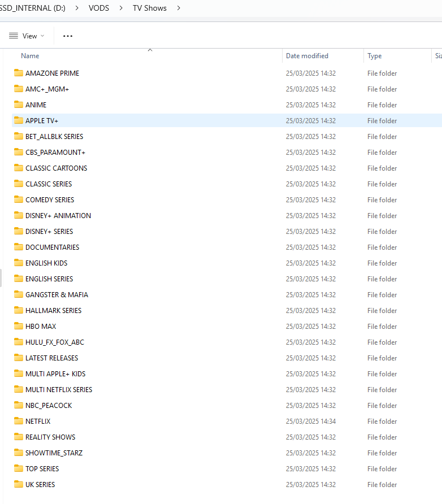The width and height of the screenshot is (442, 504).
Task: Click the AMC+_MGM+ folder icon
Action: pos(19,89)
